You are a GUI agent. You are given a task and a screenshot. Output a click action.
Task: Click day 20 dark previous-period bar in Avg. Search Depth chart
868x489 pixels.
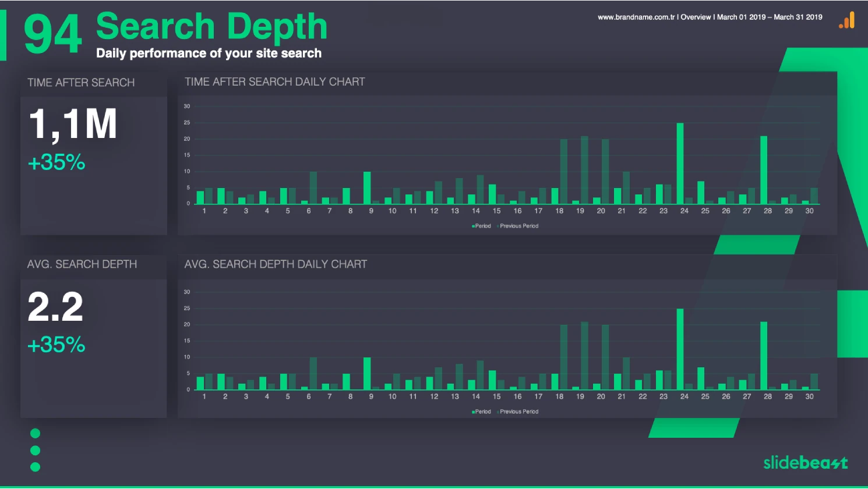605,357
